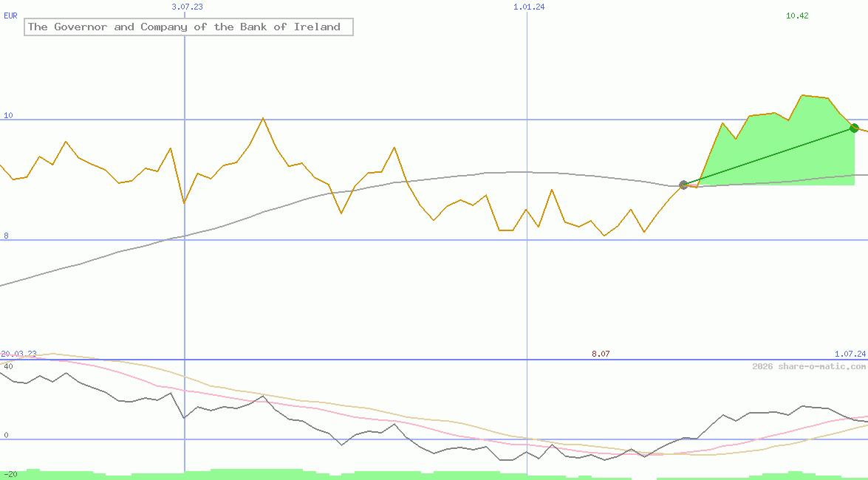
Task: Click the EUR currency label
Action: [x=10, y=14]
